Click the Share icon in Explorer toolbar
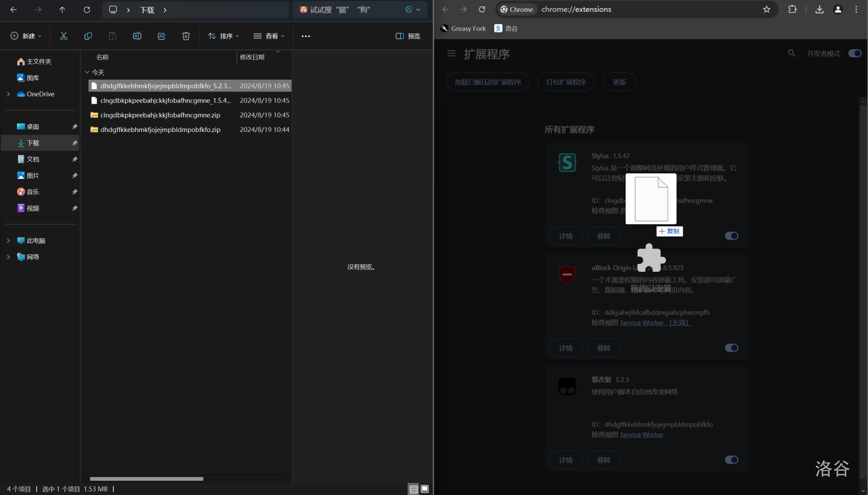The width and height of the screenshot is (868, 495). (161, 36)
